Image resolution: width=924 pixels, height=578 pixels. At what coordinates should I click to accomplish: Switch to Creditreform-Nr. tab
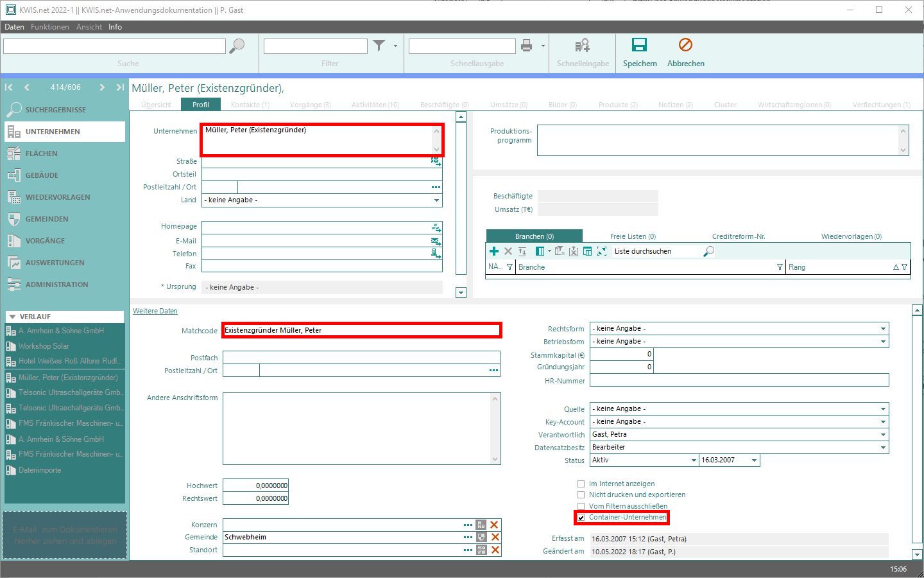(x=739, y=236)
